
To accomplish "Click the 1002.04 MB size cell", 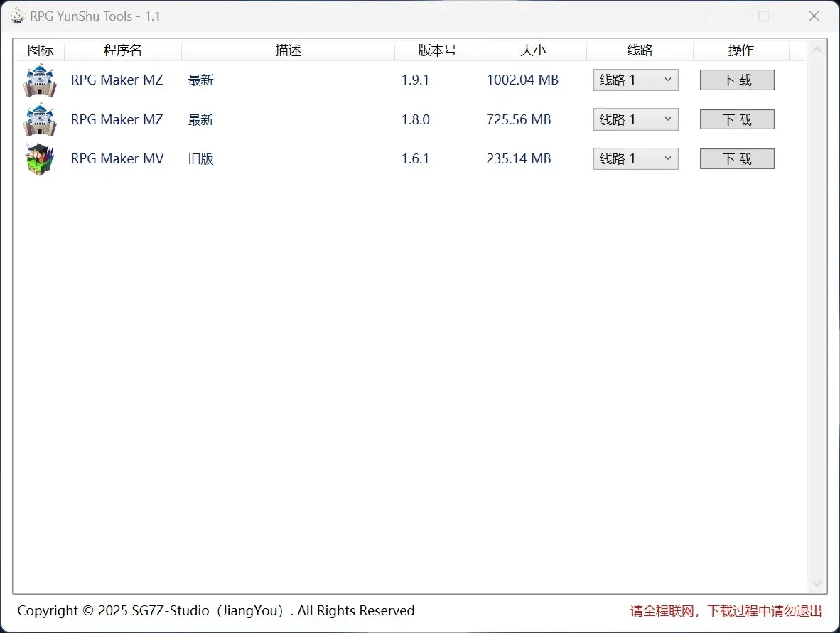I will point(522,80).
